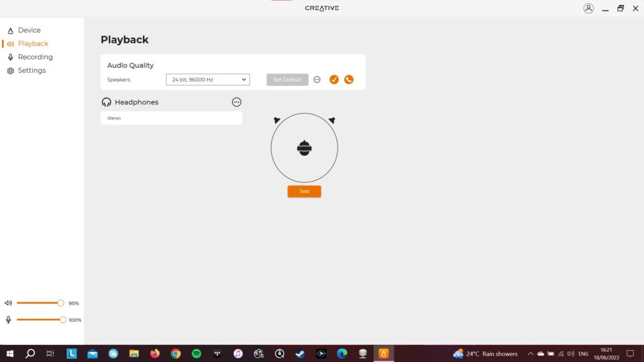
Task: Open Spotify from taskbar
Action: [196, 353]
